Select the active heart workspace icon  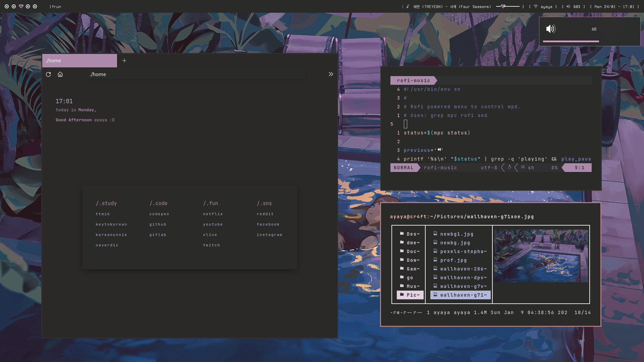[21, 6]
